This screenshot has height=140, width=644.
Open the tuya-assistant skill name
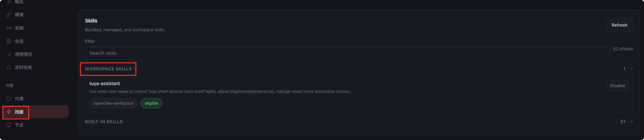105,84
